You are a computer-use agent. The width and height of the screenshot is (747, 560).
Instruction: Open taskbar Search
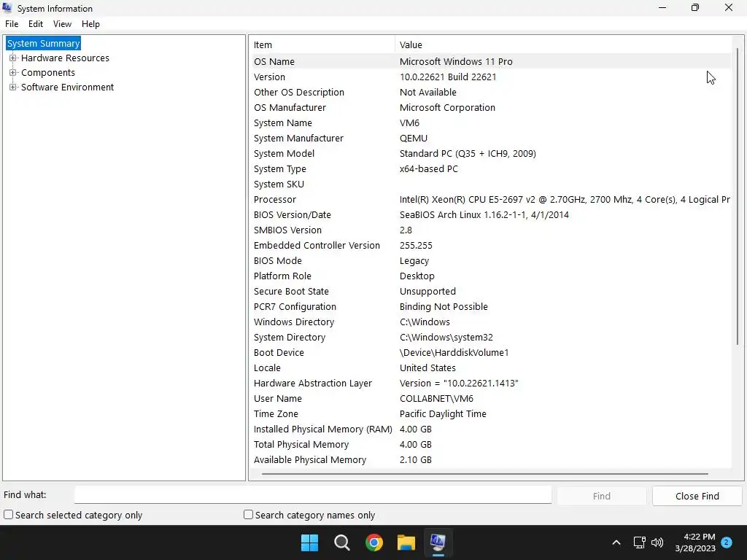pos(342,542)
